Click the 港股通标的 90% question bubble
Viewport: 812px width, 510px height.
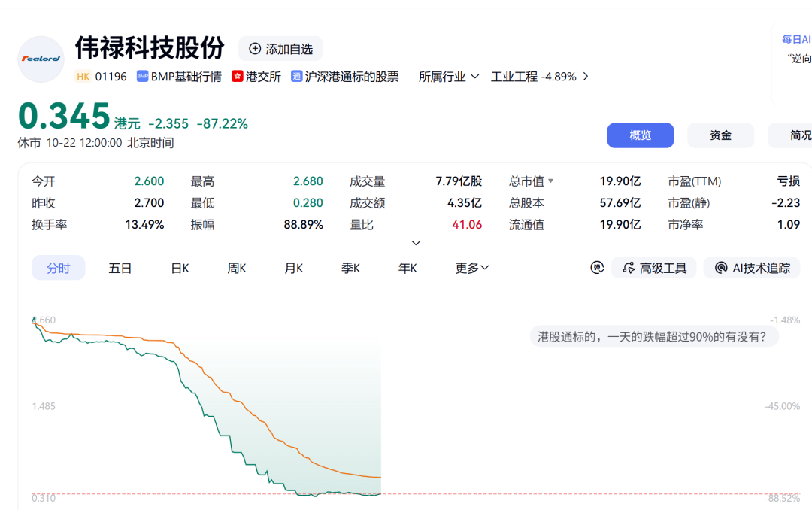point(654,337)
